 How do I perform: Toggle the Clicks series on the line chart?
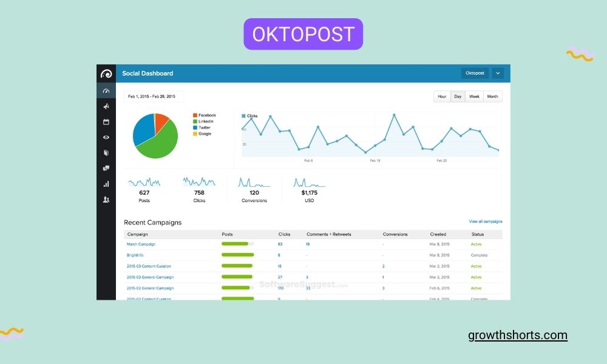(250, 116)
